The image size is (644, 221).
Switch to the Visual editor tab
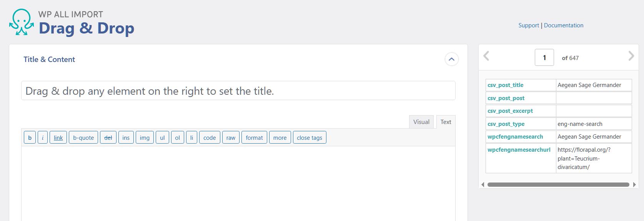[x=421, y=122]
